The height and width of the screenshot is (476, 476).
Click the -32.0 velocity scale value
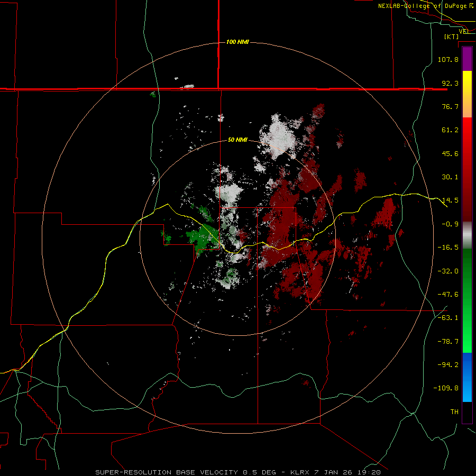[x=448, y=271]
